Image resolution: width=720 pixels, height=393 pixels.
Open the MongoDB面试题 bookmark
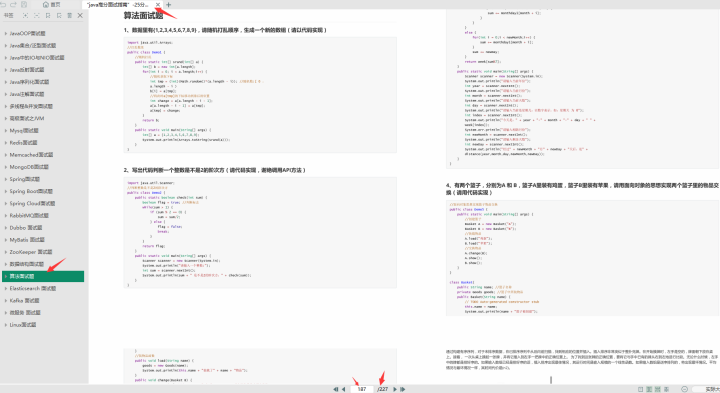point(29,167)
